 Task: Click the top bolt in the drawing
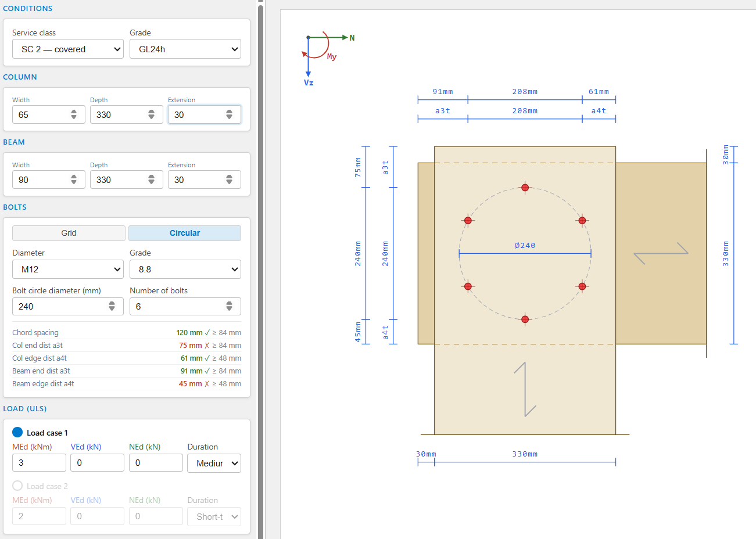[x=525, y=188]
